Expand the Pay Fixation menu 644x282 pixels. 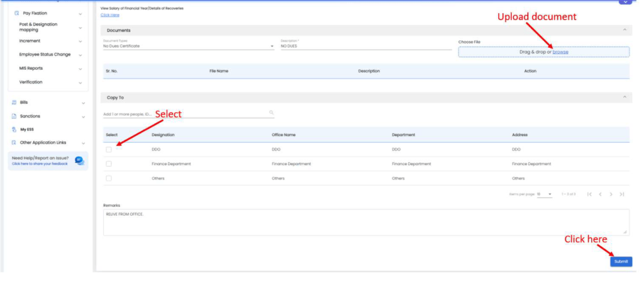tap(80, 14)
